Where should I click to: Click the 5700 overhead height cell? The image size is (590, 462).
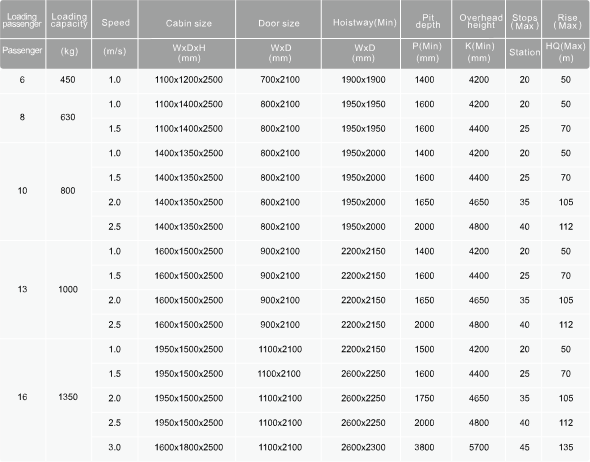tap(479, 447)
